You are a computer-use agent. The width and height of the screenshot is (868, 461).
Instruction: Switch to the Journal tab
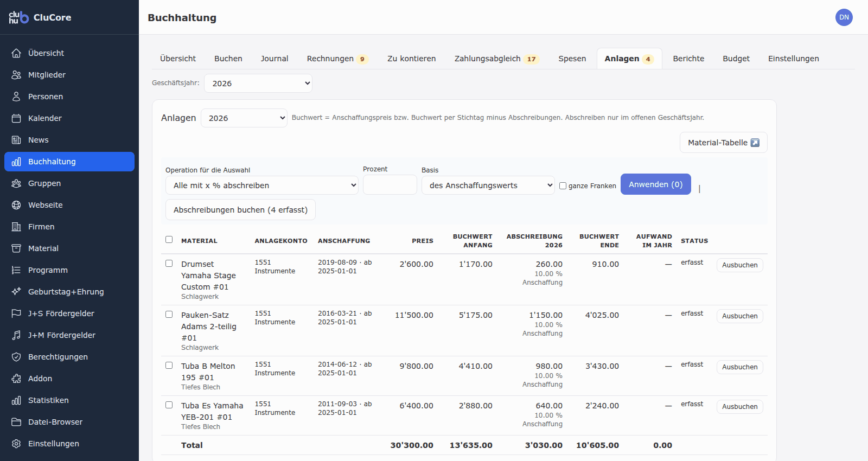(x=275, y=59)
